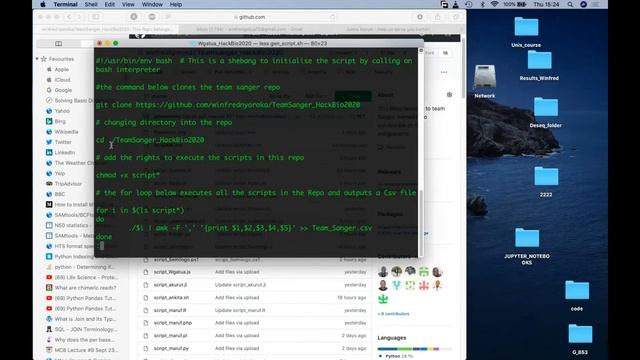The height and width of the screenshot is (360, 640).
Task: Select the Network drive icon
Action: (484, 81)
